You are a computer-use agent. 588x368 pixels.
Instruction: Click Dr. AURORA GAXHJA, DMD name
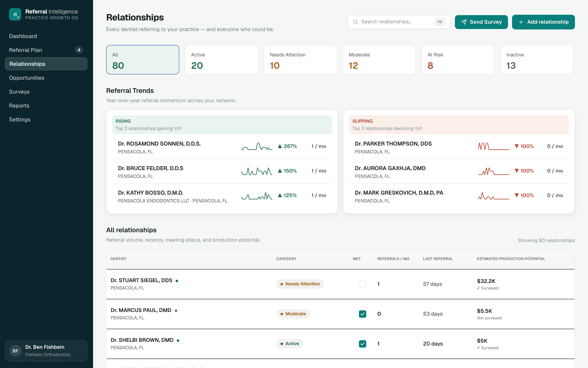click(x=390, y=168)
